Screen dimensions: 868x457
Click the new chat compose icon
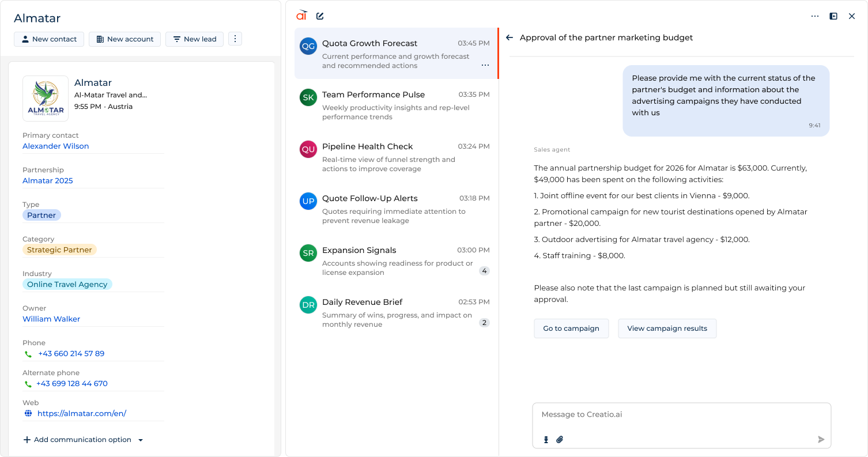point(320,16)
